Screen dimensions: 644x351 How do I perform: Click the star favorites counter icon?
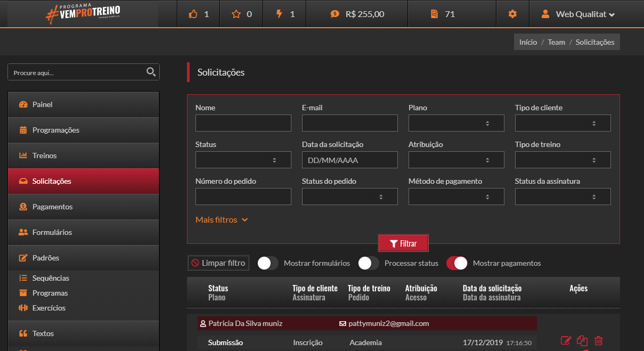tap(236, 14)
